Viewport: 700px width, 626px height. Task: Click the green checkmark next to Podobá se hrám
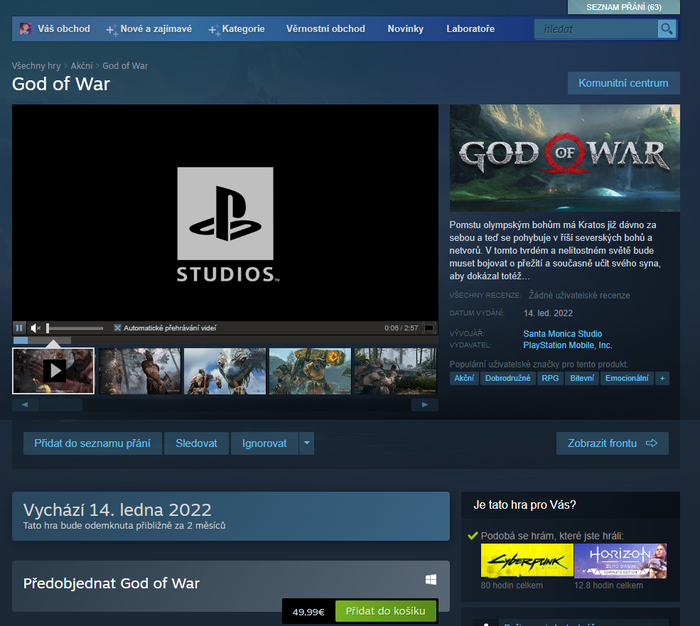472,536
